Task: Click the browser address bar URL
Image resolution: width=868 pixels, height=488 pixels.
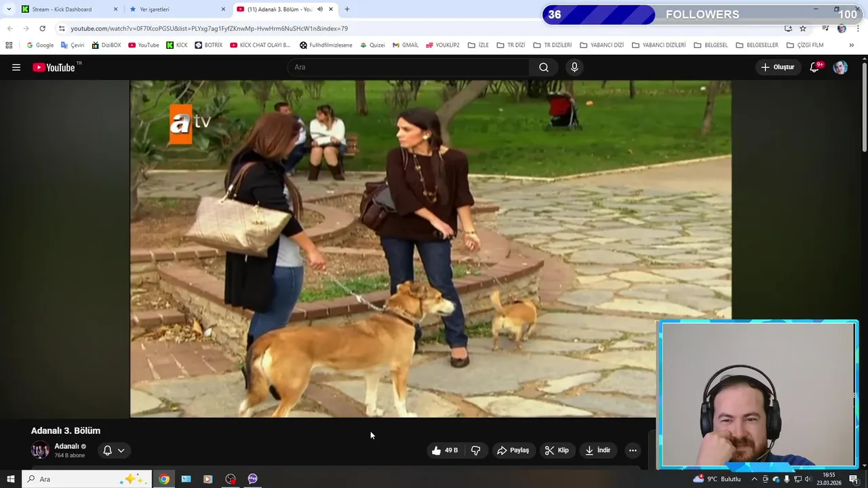Action: tap(209, 28)
